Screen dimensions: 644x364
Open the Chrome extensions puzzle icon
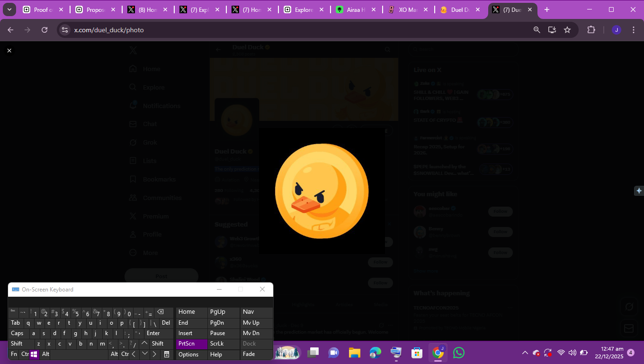click(591, 30)
